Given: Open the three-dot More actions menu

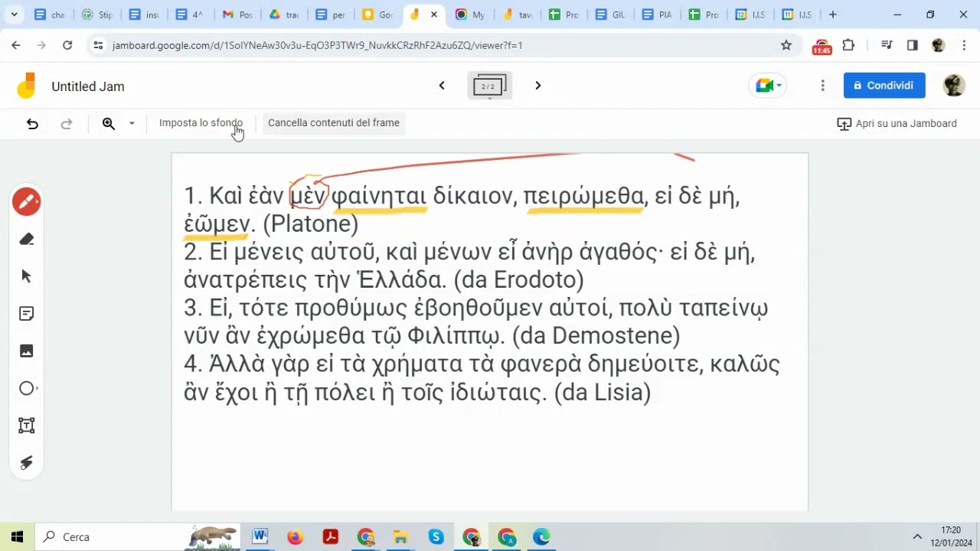Looking at the screenshot, I should pos(822,86).
